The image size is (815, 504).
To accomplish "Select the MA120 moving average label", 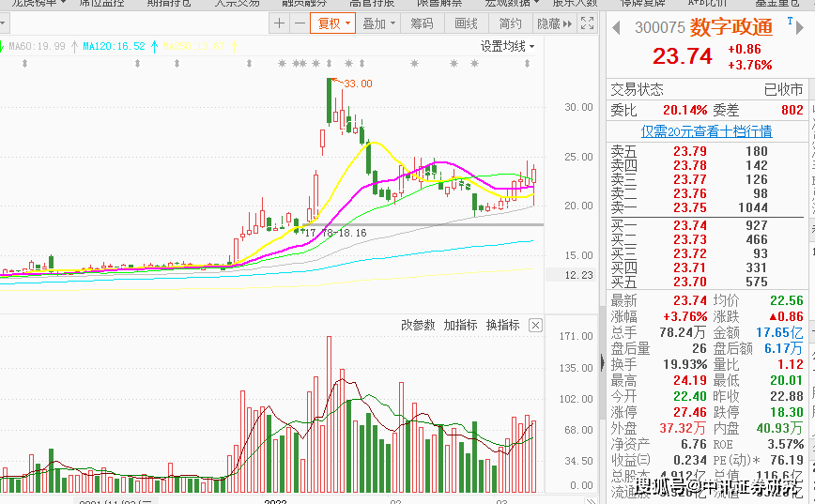I will click(114, 45).
